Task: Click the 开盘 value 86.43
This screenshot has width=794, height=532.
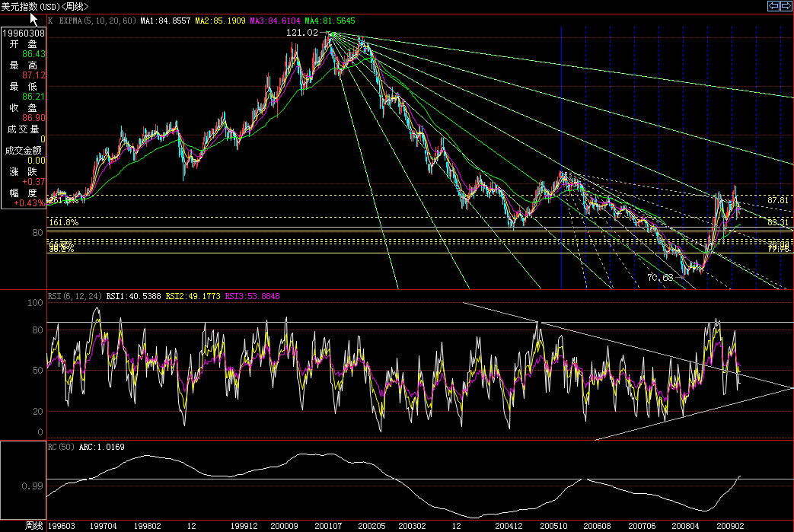Action: point(34,54)
